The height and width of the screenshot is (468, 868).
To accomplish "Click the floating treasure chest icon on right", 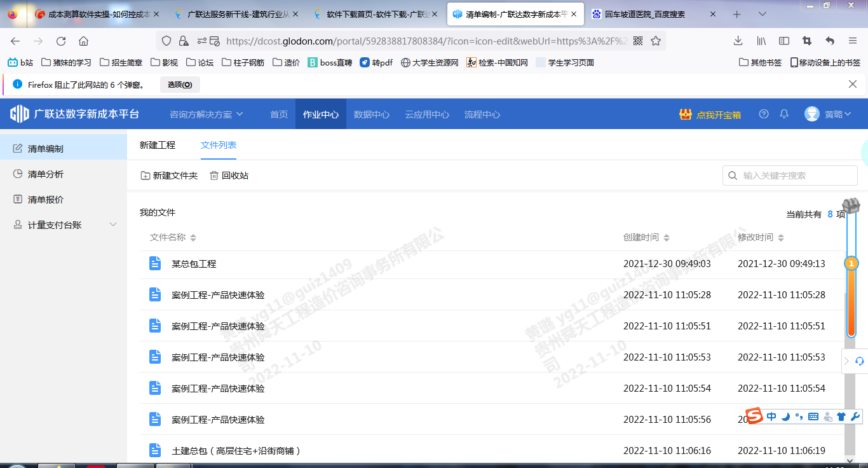I will 851,205.
